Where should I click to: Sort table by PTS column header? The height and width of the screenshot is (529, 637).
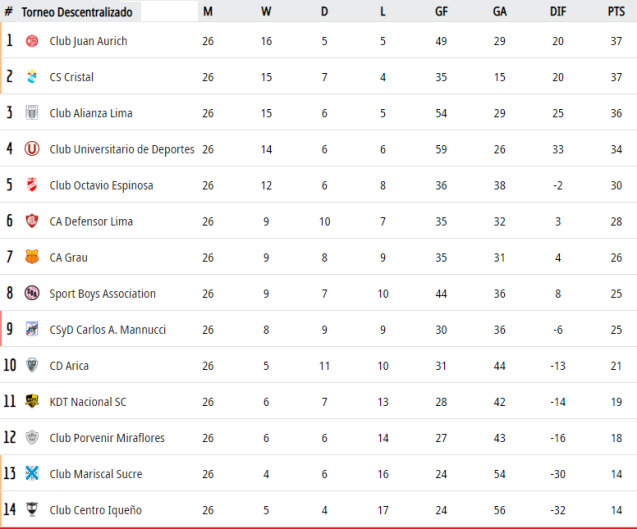pos(616,12)
